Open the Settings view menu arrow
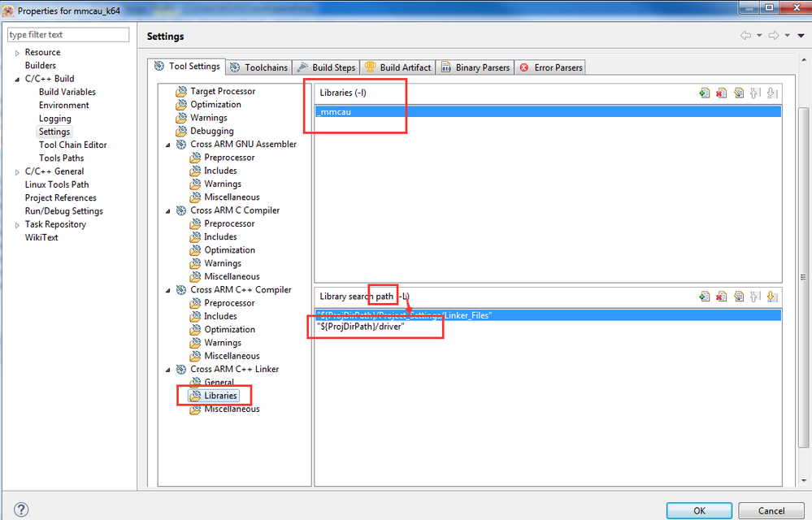 point(801,36)
